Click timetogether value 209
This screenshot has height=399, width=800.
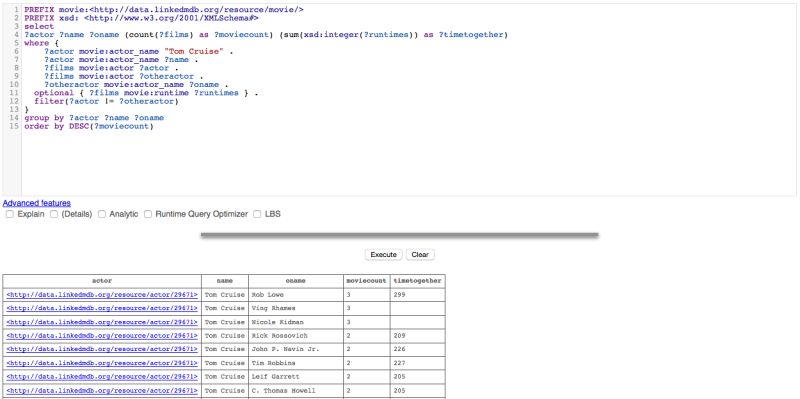(399, 336)
